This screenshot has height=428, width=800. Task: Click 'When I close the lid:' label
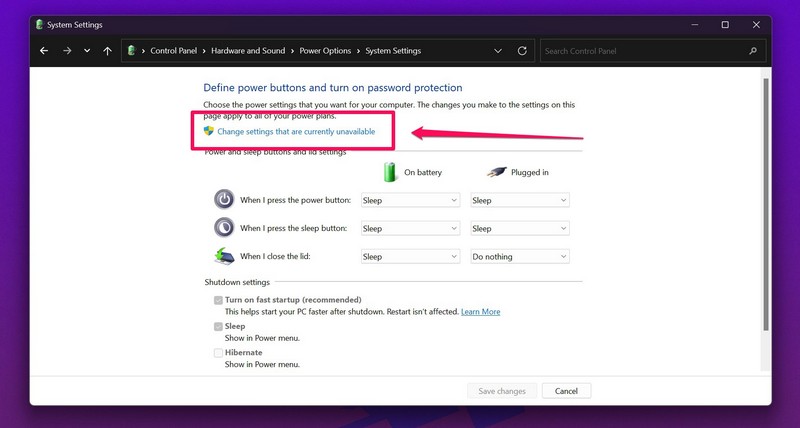[x=276, y=256]
